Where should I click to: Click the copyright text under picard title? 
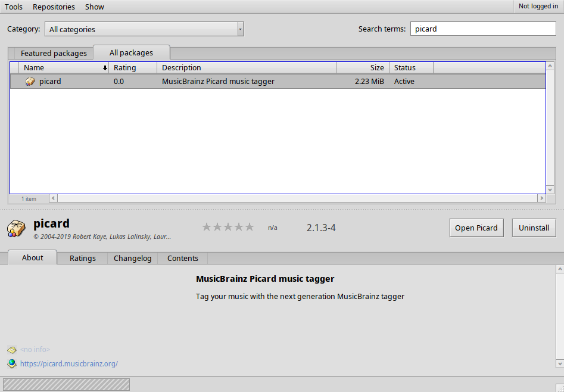(x=102, y=237)
